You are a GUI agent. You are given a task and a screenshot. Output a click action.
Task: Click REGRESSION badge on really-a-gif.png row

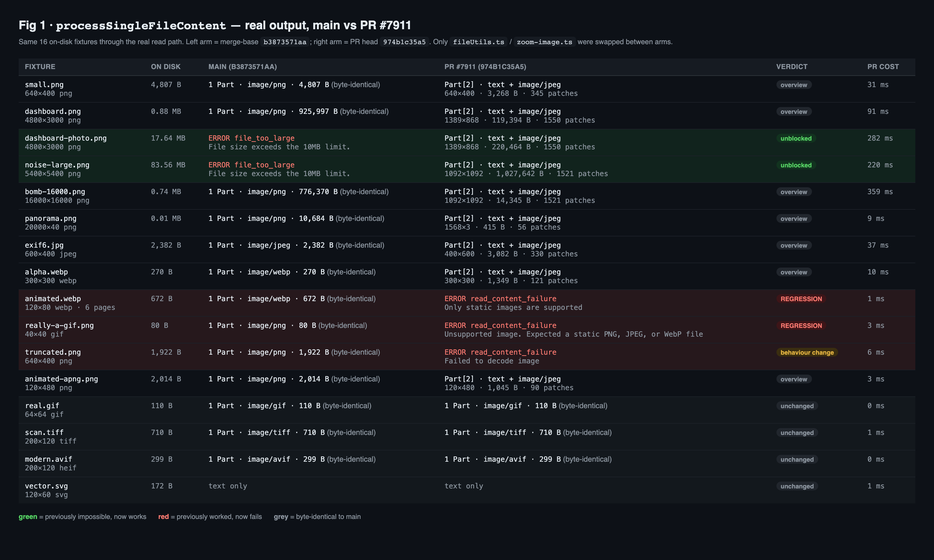(801, 326)
